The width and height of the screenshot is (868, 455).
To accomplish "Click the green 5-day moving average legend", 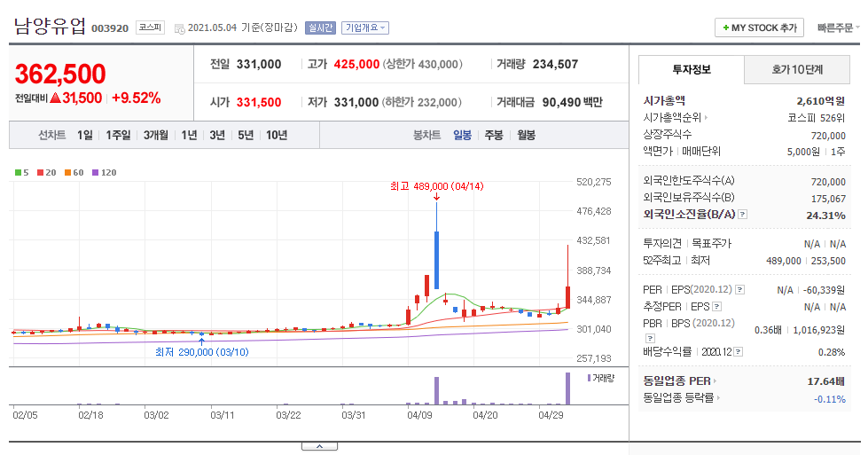I will (x=21, y=173).
